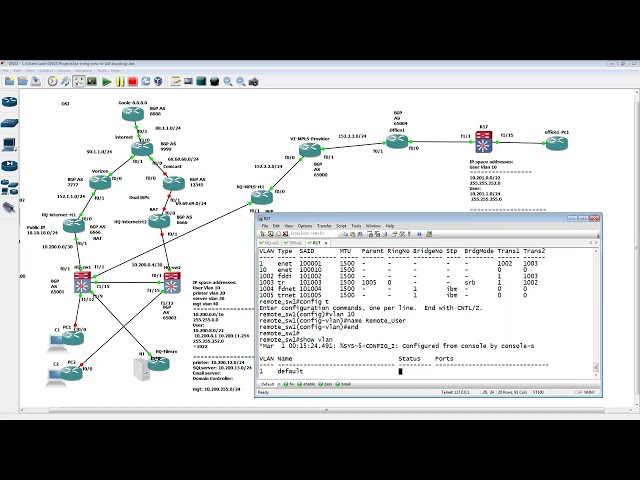The height and width of the screenshot is (480, 640).
Task: Select the Verizon router node in topology
Action: coord(100,182)
